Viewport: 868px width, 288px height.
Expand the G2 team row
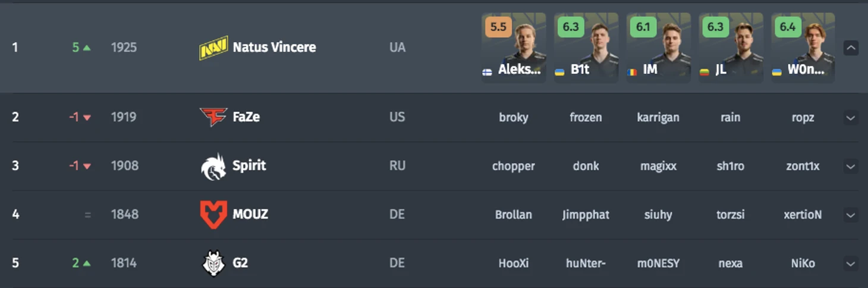click(x=851, y=264)
